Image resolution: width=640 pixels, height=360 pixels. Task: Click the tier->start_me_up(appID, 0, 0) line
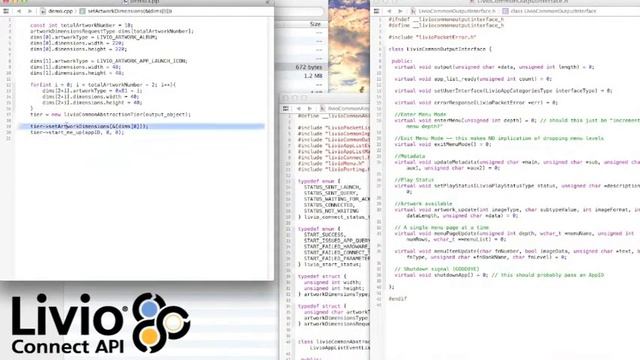(77, 132)
